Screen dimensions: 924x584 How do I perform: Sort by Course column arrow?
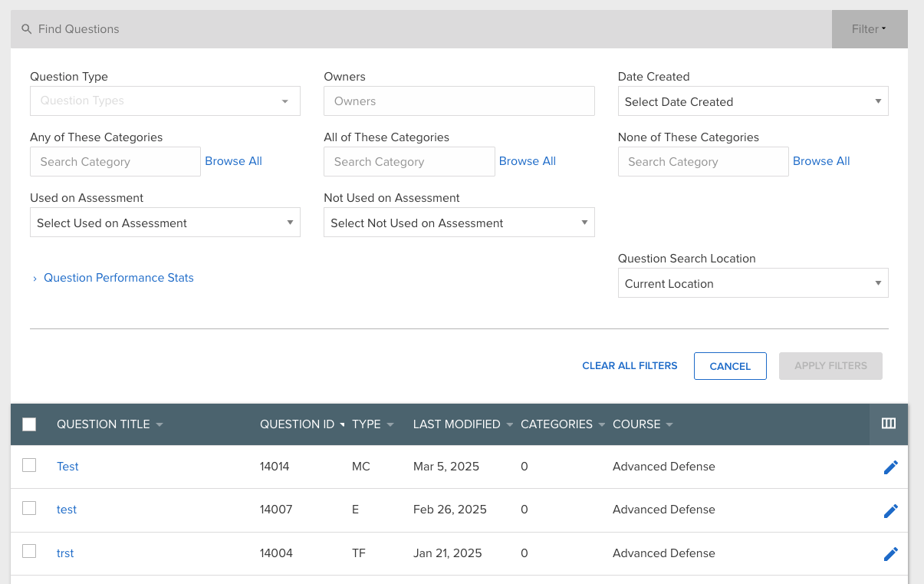[669, 424]
